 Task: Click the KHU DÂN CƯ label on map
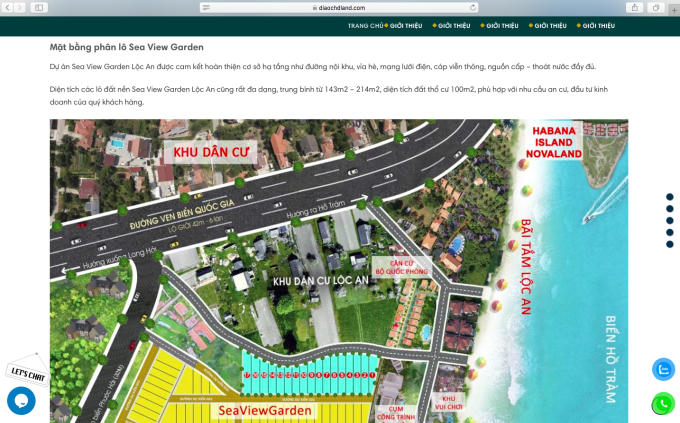211,152
